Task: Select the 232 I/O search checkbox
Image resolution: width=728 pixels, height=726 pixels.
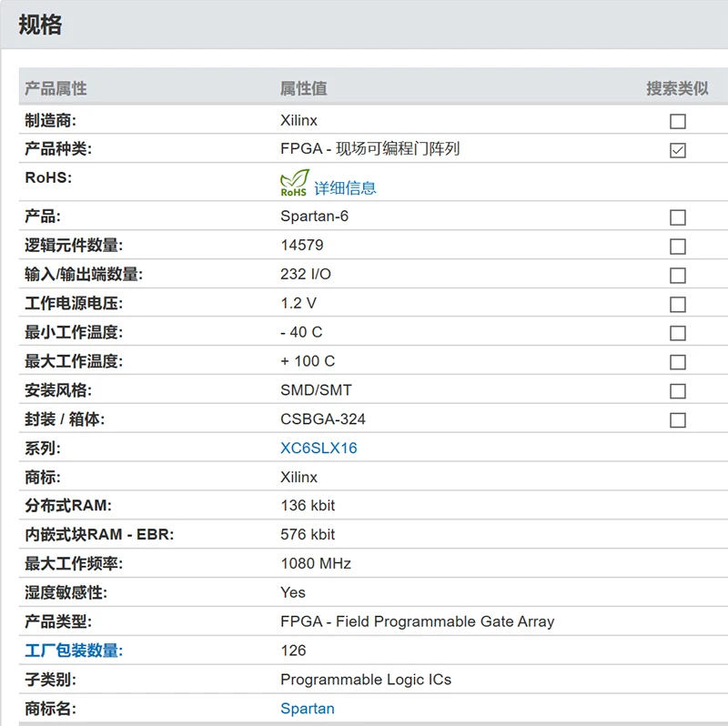Action: tap(677, 276)
